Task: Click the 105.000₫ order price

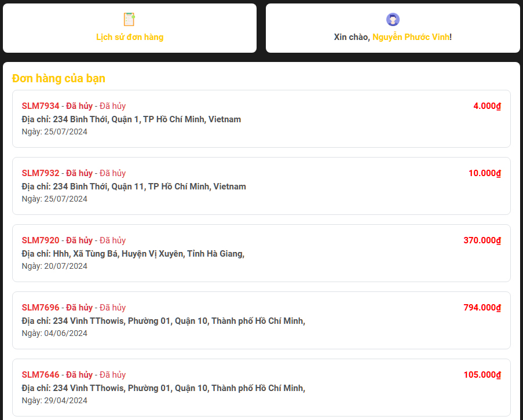Action: 482,375
